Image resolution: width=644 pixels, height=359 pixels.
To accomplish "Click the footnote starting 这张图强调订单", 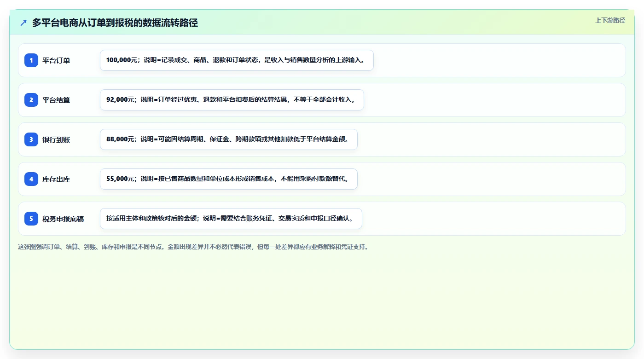I will (x=193, y=247).
